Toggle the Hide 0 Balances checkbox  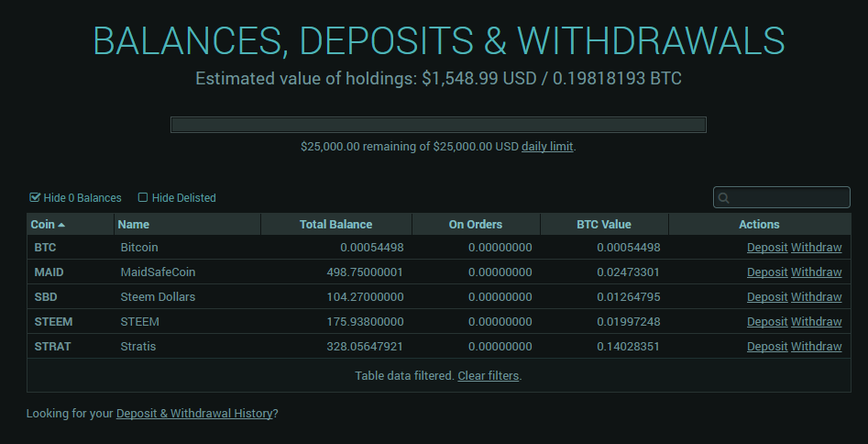[x=36, y=197]
